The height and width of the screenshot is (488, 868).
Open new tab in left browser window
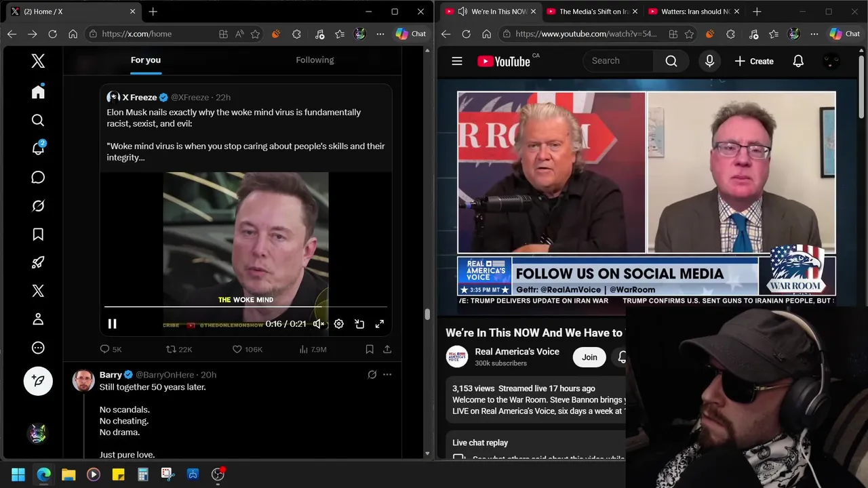pos(153,12)
